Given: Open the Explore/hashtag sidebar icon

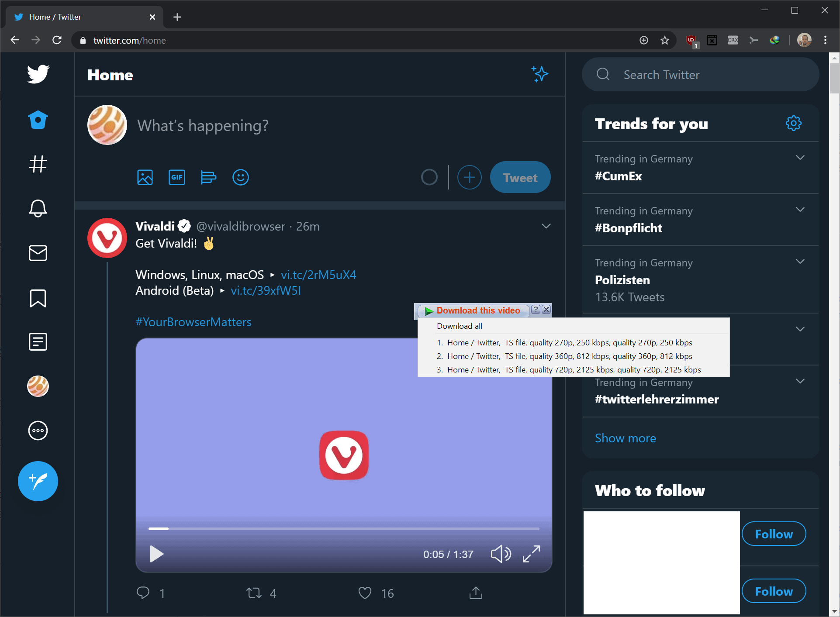Looking at the screenshot, I should click(x=37, y=164).
